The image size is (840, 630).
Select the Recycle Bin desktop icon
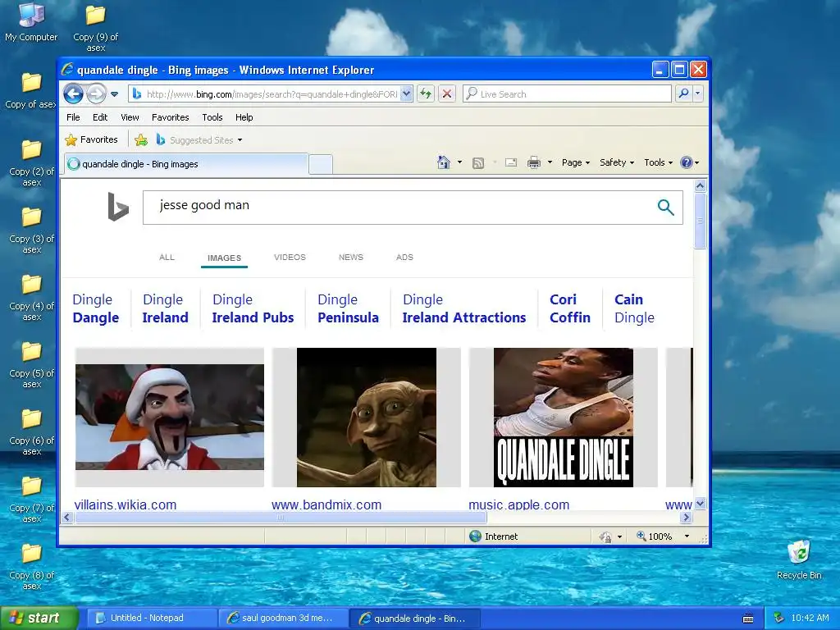(799, 560)
